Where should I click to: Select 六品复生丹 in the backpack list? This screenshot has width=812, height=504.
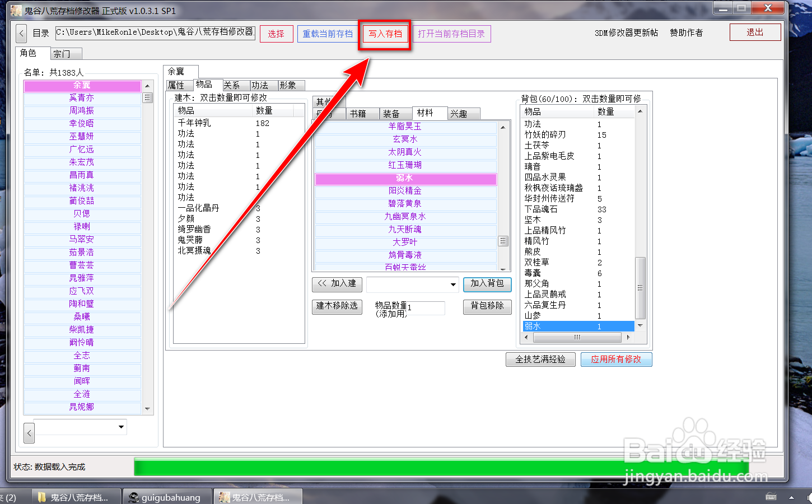click(578, 305)
